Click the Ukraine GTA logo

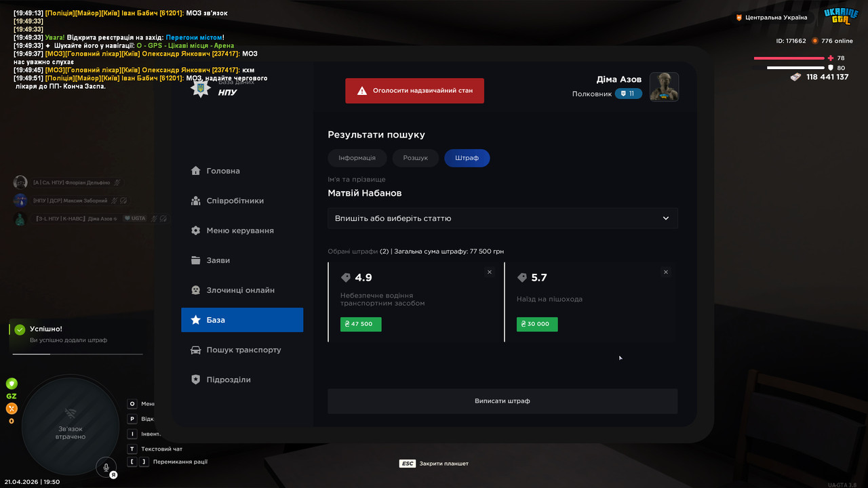(841, 17)
